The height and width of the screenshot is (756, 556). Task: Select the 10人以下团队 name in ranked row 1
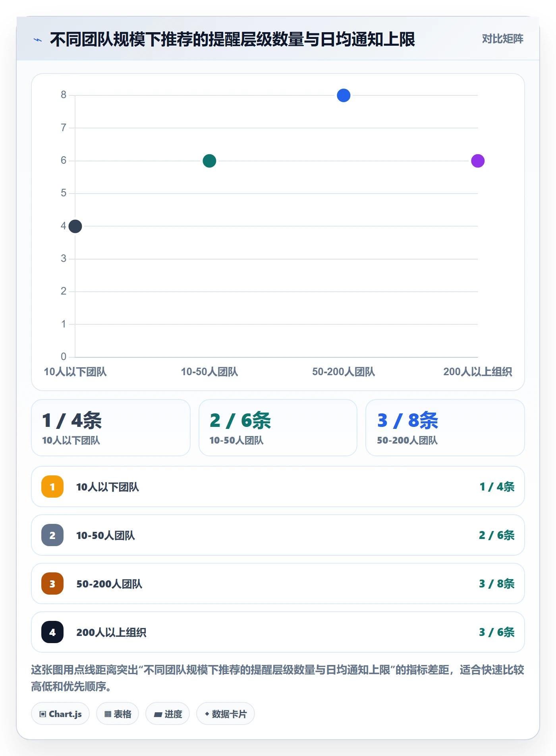click(108, 487)
